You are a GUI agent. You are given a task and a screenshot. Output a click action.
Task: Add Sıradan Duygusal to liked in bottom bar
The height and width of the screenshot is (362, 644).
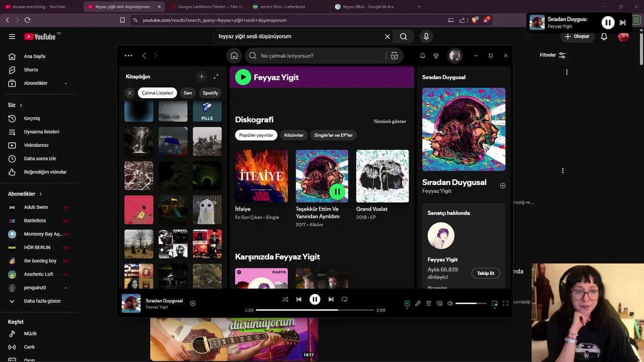(193, 303)
